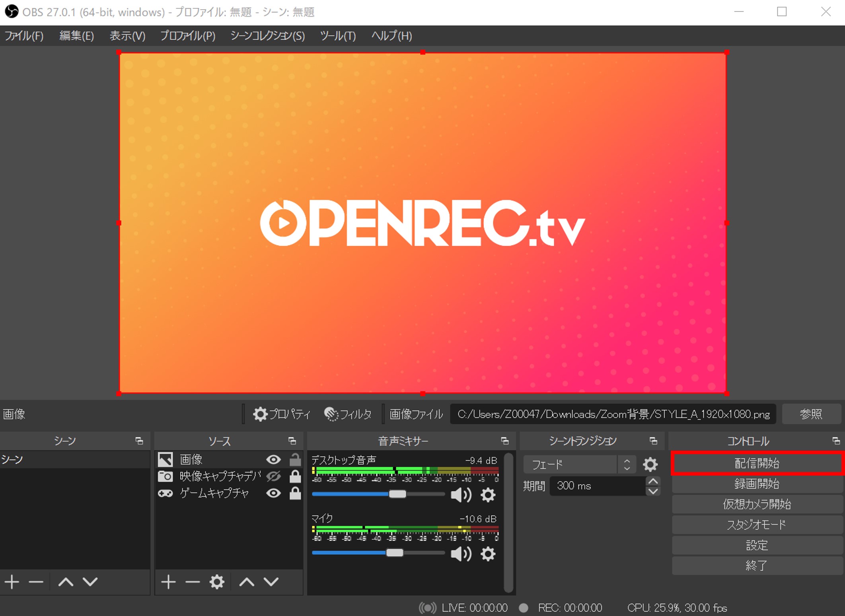This screenshot has width=845, height=616.
Task: Open the フェード transition dropdown
Action: click(579, 464)
